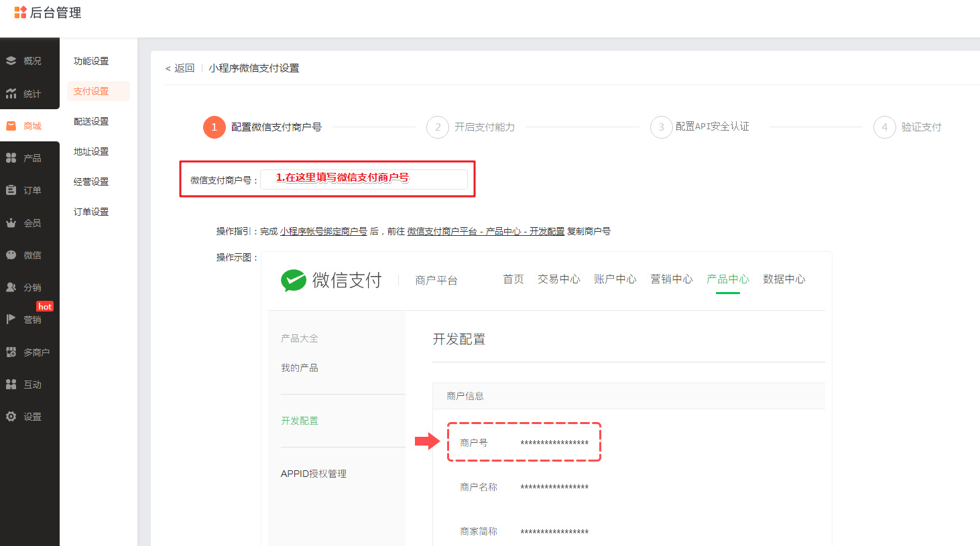Click the 统计 chart icon in sidebar
This screenshot has width=980, height=546.
click(x=11, y=94)
